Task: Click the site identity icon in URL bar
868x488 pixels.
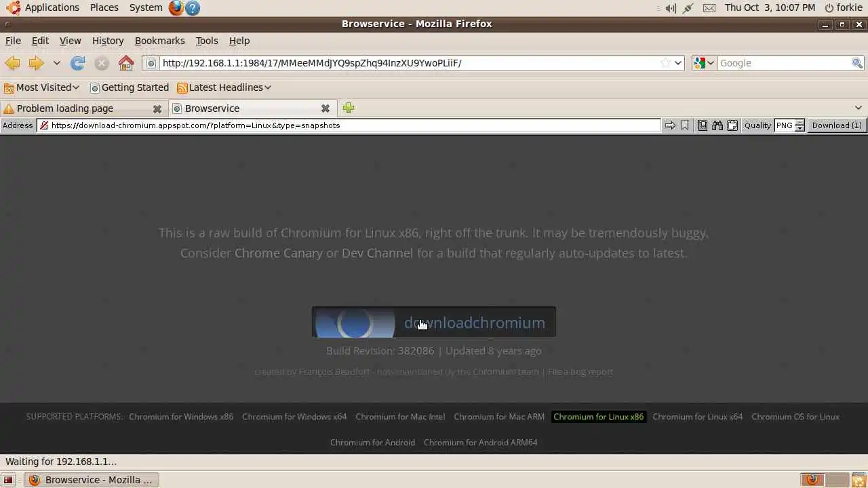Action: click(151, 63)
